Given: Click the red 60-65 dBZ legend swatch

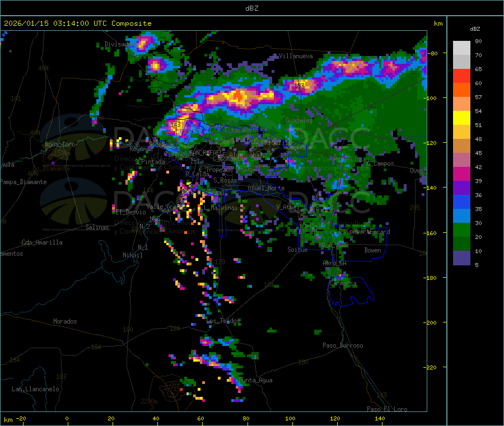Looking at the screenshot, I should [x=461, y=76].
